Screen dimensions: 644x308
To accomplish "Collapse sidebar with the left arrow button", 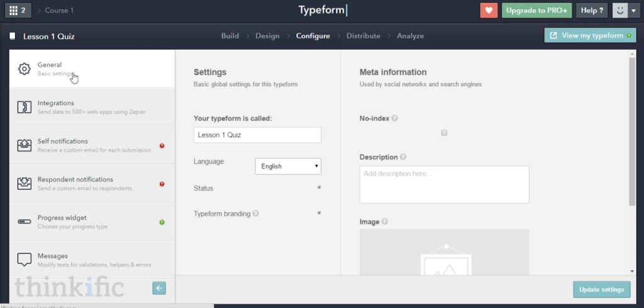I will pyautogui.click(x=159, y=289).
